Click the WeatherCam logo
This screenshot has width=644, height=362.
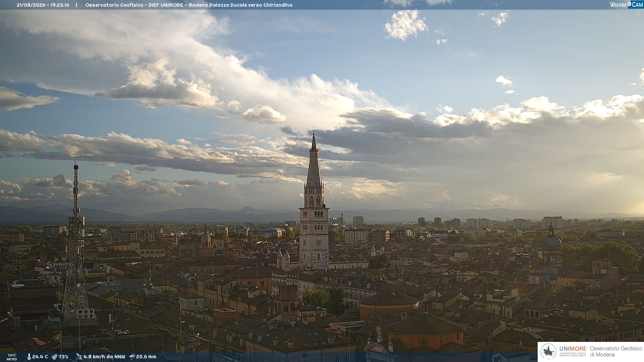point(626,5)
